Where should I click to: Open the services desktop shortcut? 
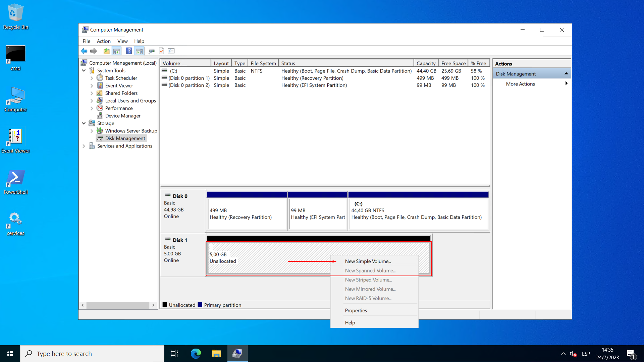coord(15,223)
